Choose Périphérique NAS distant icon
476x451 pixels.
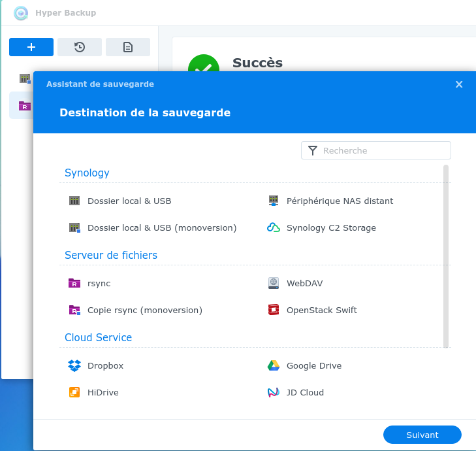(x=274, y=201)
